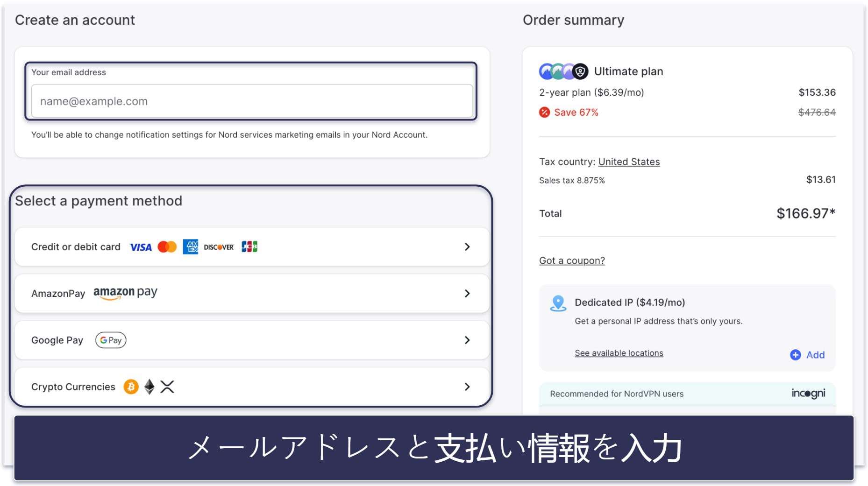Open the United States tax country link
Screen dimensions: 868x486
[629, 162]
